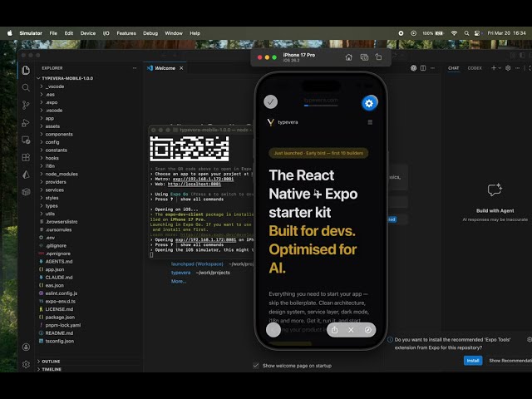Open app.json file
Viewport: 532px width, 399px height.
[x=55, y=269]
